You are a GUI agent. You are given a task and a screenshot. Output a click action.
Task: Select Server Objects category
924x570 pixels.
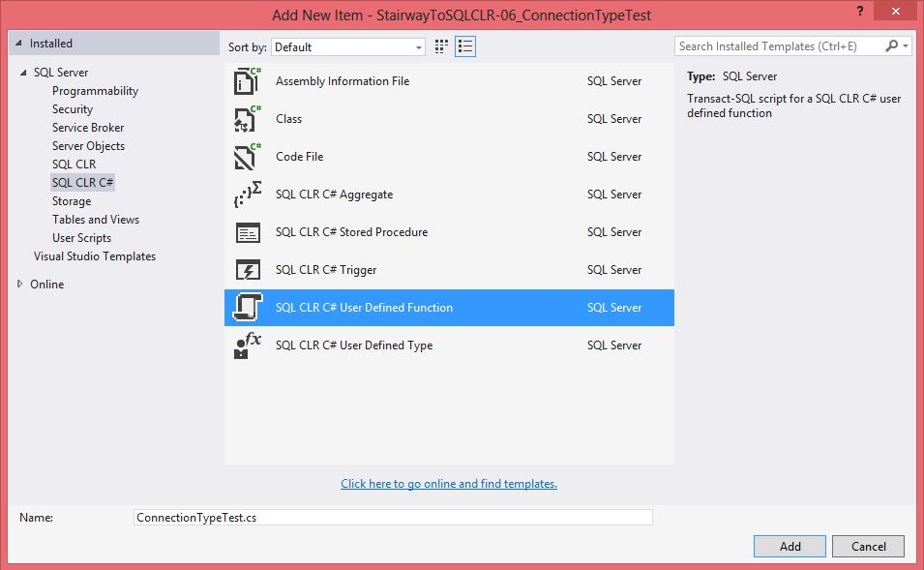coord(88,145)
